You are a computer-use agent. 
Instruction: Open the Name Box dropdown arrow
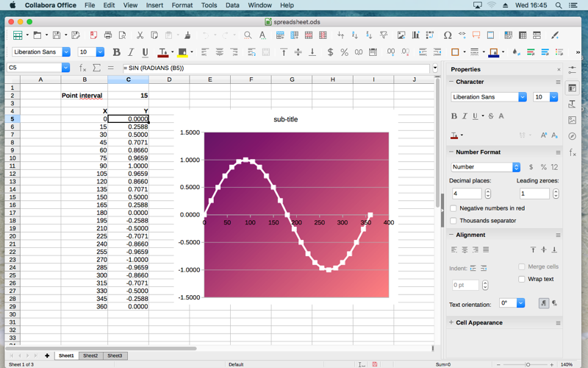tap(65, 68)
